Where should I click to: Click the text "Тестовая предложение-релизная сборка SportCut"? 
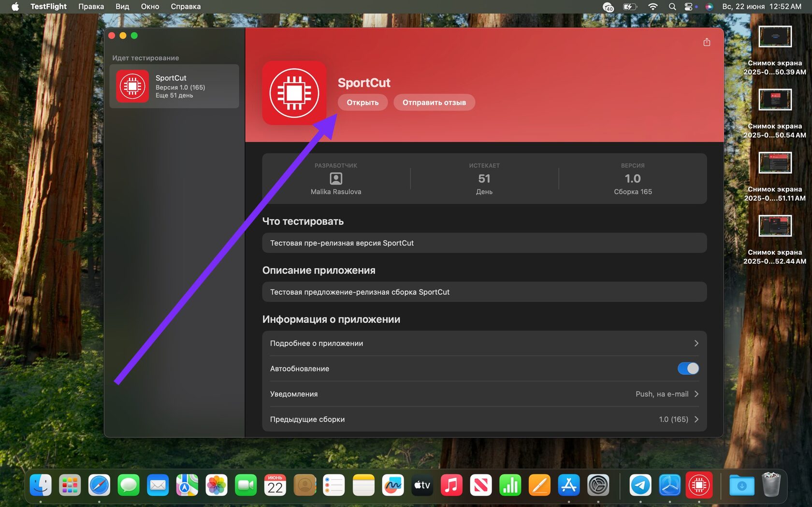tap(360, 292)
